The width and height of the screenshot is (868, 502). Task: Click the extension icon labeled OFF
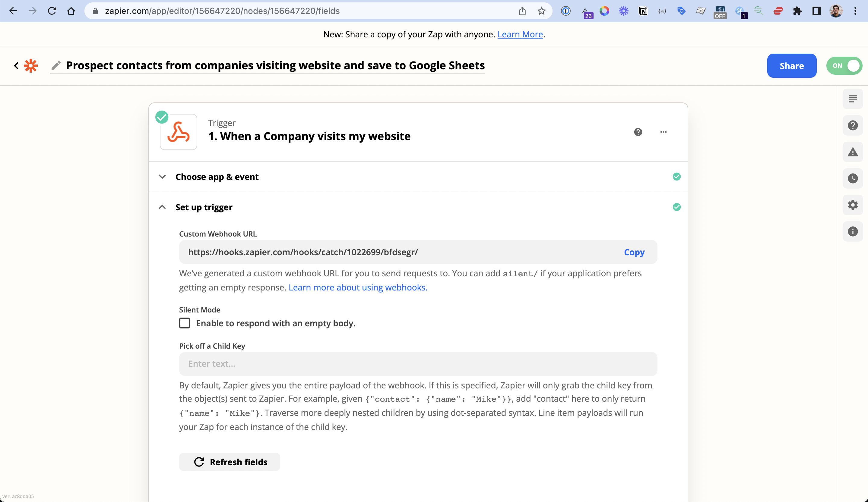coord(720,12)
